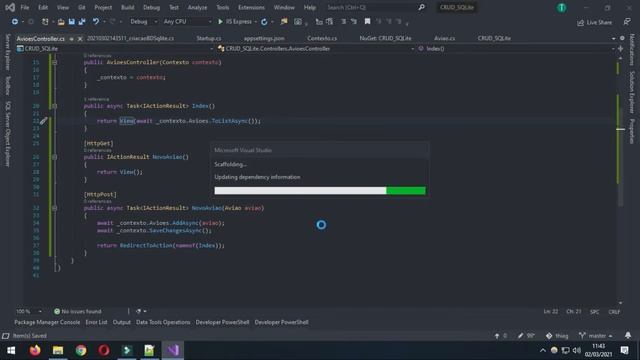Click the feedback icon beside Live Share

pyautogui.click(x=627, y=22)
